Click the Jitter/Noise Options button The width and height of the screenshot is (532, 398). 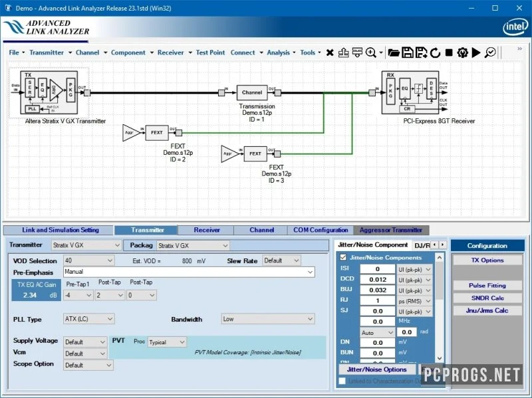pyautogui.click(x=376, y=369)
